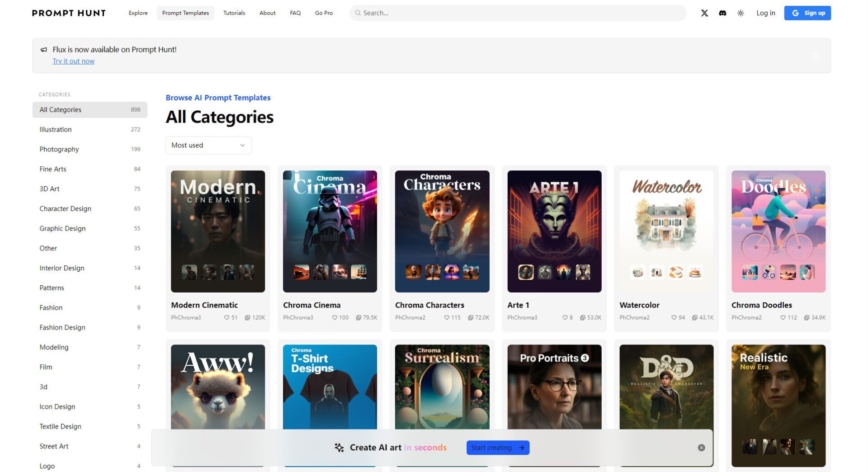Click heart icon on Chroma Characters
The height and width of the screenshot is (472, 868).
[x=446, y=318]
